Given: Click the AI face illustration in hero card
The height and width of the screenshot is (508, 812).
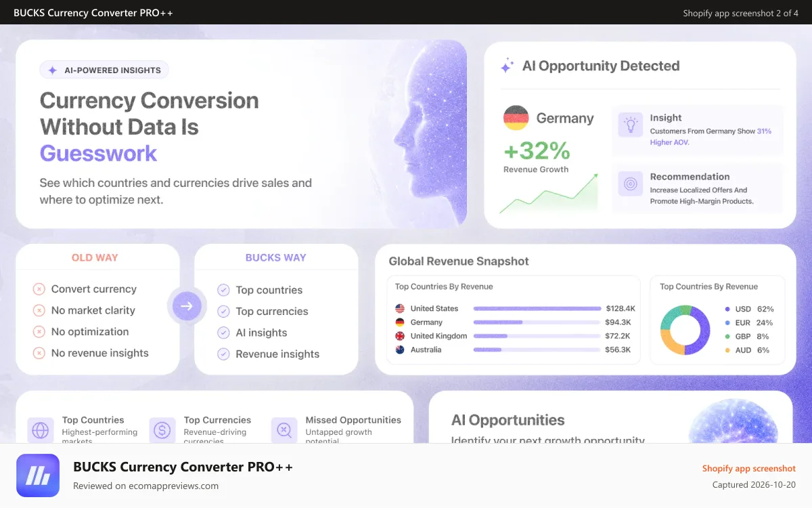Looking at the screenshot, I should pyautogui.click(x=428, y=133).
